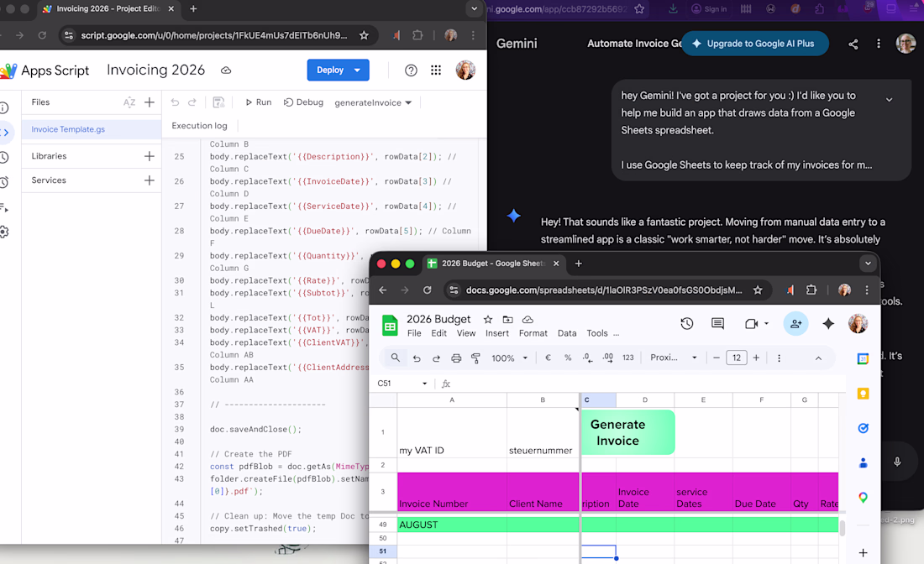Open the Editor sidebar icon in Apps Script
The image size is (924, 564).
(x=6, y=133)
